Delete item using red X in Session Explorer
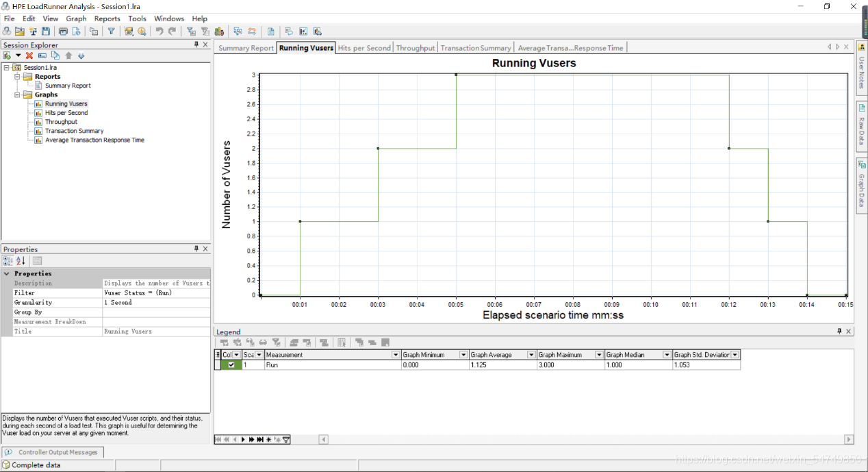868x472 pixels. coord(29,55)
